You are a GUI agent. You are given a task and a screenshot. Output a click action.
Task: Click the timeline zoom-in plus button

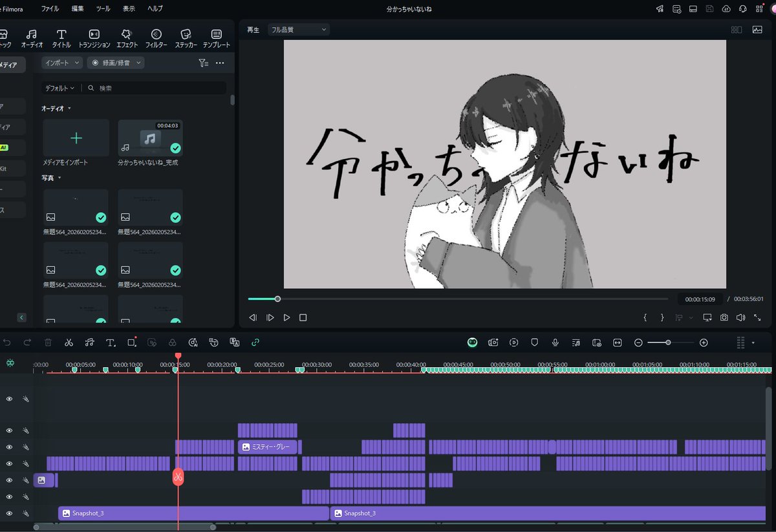(x=704, y=343)
